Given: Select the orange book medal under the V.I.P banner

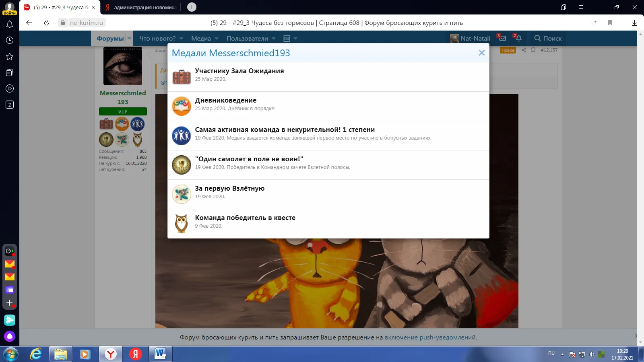Looking at the screenshot, I should tap(122, 124).
